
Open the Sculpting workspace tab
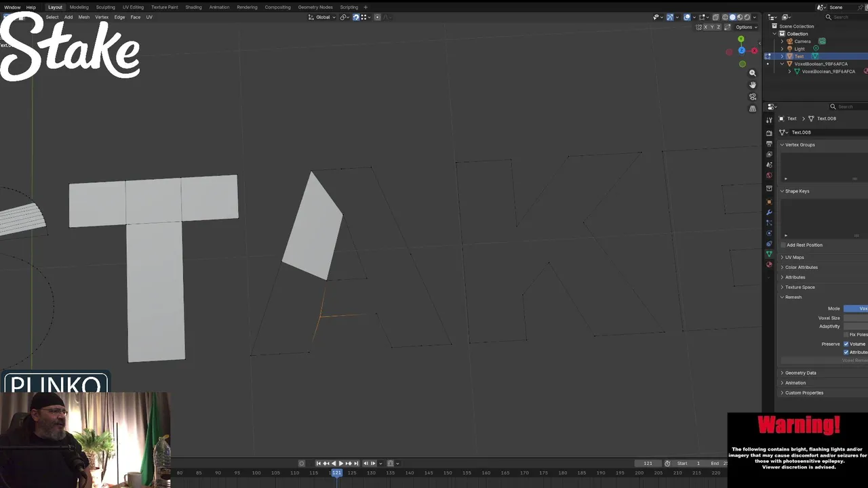tap(105, 7)
